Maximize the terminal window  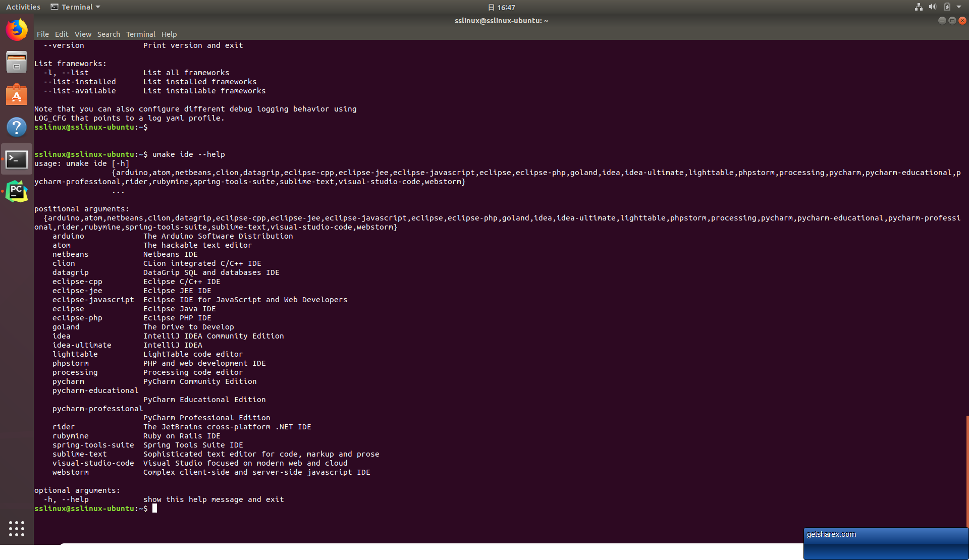coord(952,21)
